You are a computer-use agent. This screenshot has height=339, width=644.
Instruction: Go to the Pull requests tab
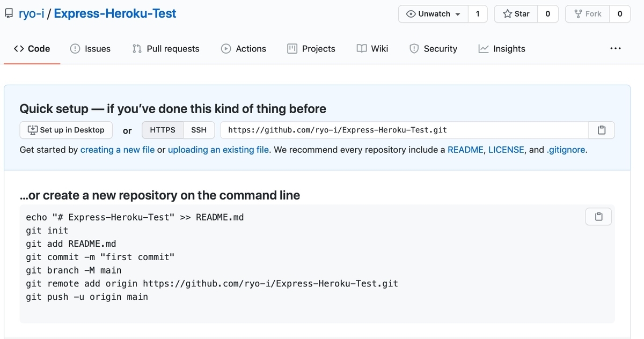coord(166,49)
